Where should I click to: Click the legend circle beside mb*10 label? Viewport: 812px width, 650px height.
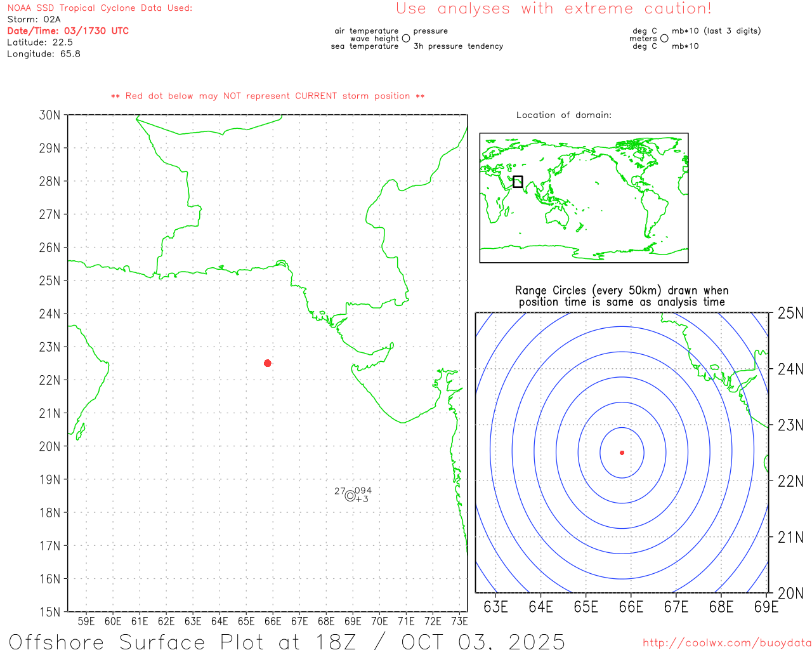point(664,38)
